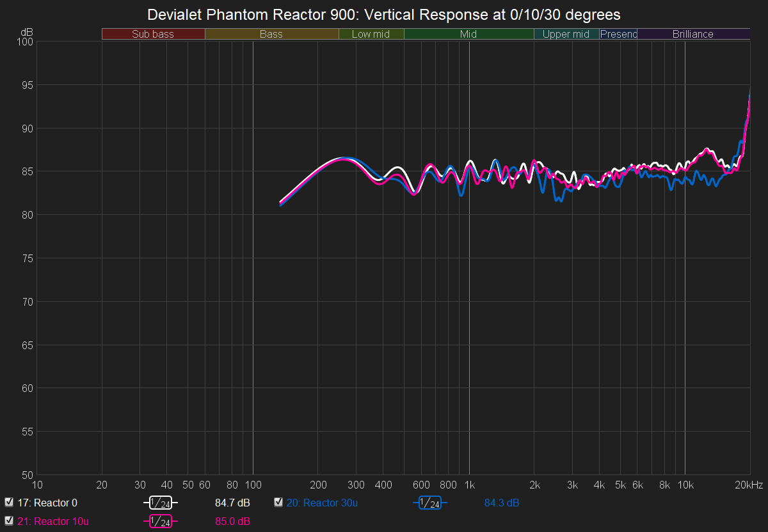Image resolution: width=768 pixels, height=532 pixels.
Task: Uncheck the Reactor 30u trace checkbox
Action: 278,503
